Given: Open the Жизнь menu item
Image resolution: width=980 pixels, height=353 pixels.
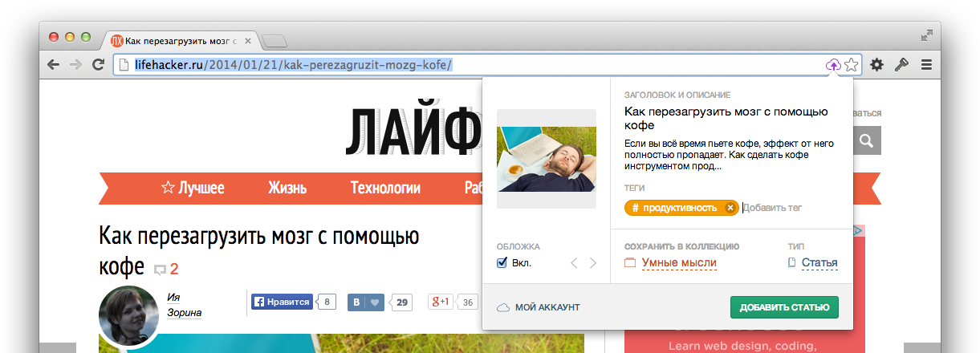Looking at the screenshot, I should pyautogui.click(x=287, y=189).
